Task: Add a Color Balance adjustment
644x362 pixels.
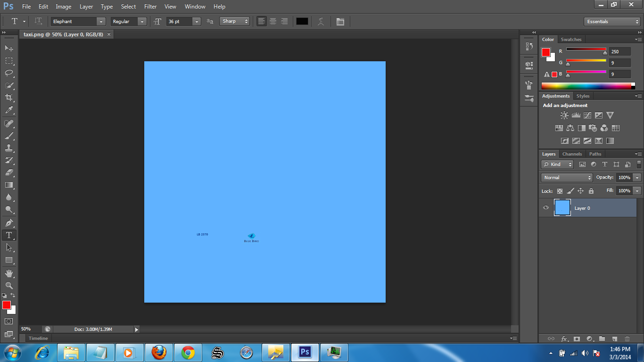Action: (570, 128)
